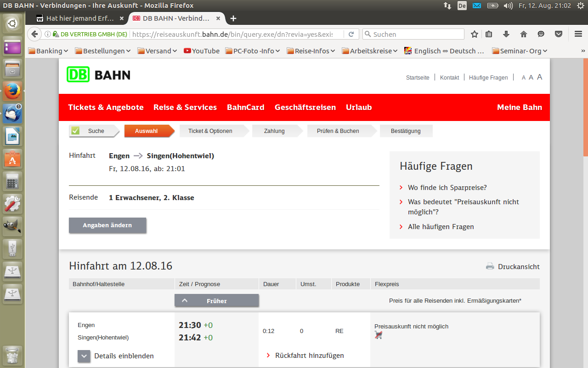Open the Geschäftsreisen menu
The height and width of the screenshot is (368, 588).
pyautogui.click(x=305, y=107)
